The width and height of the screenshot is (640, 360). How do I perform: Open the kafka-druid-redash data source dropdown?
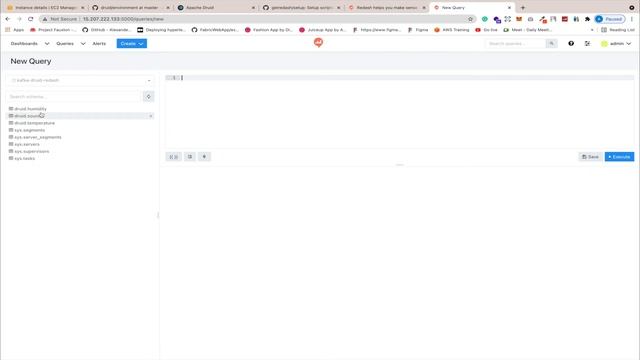point(80,80)
